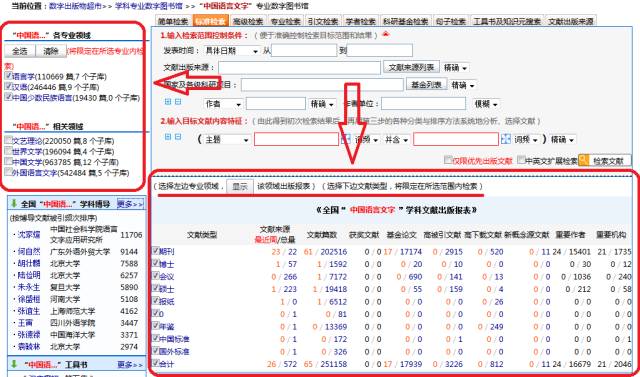Click 更多>> link in 工具书 panel
Image resolution: width=640 pixels, height=377 pixels.
[x=130, y=364]
